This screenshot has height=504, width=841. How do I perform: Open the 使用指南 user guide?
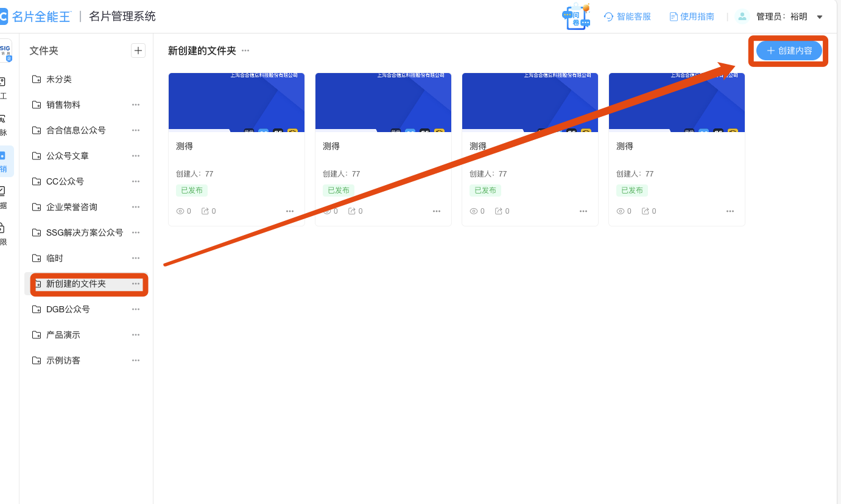coord(692,16)
